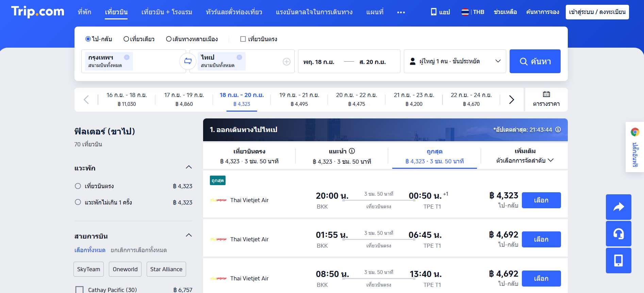Click the share arrow floating button
The width and height of the screenshot is (644, 293).
pyautogui.click(x=618, y=207)
